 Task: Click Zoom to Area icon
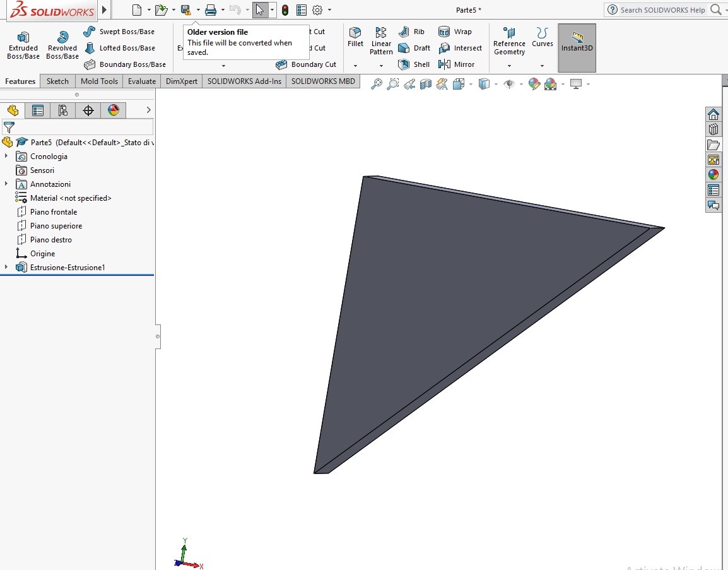coord(393,84)
